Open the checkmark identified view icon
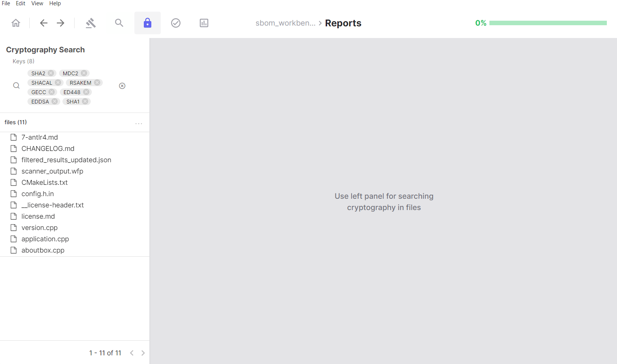The width and height of the screenshot is (617, 364). click(176, 23)
